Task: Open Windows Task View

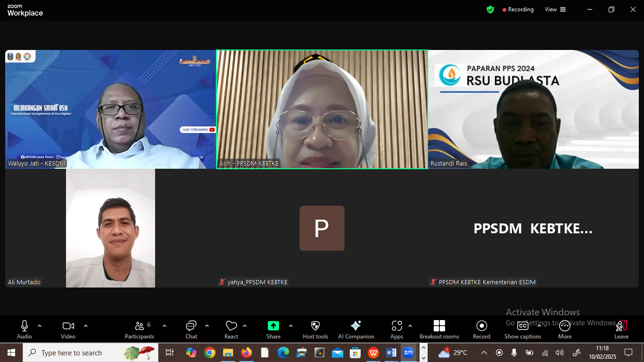Action: [170, 353]
